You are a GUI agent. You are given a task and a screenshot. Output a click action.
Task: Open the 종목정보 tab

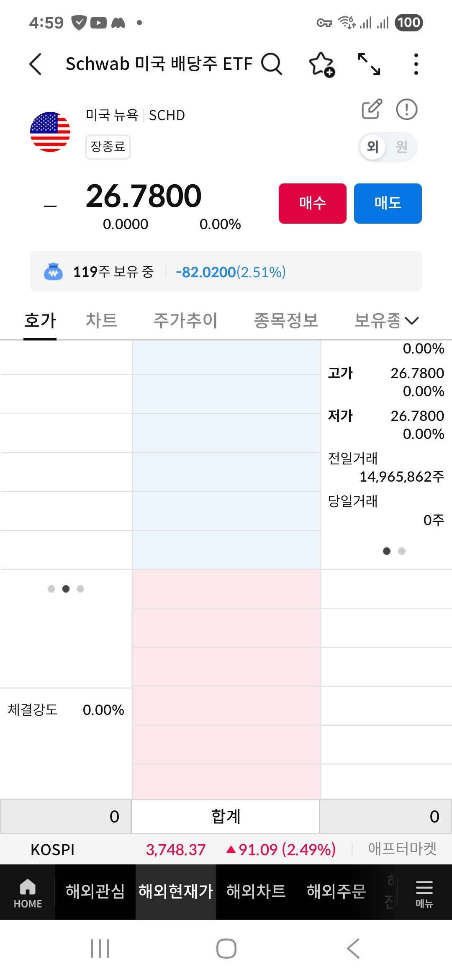(286, 320)
